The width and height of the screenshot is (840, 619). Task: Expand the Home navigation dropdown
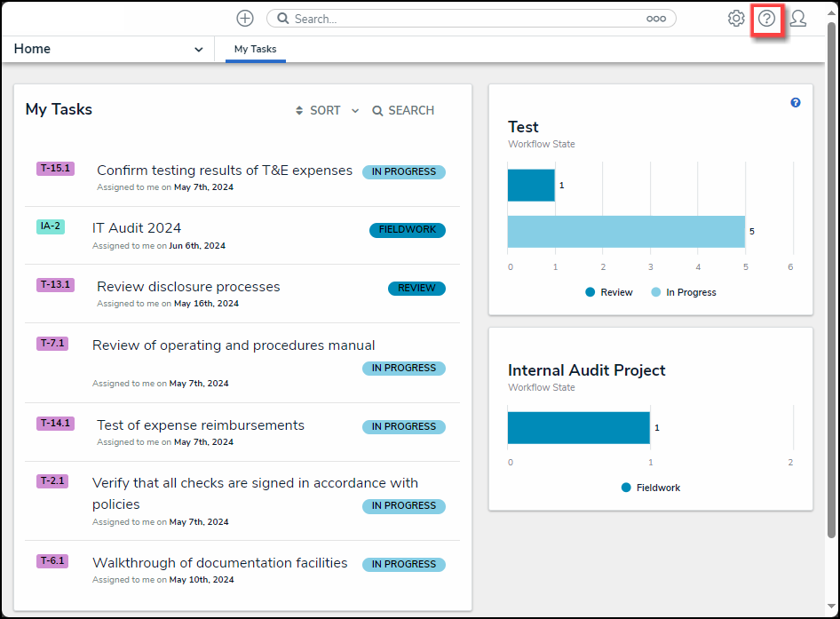(198, 50)
